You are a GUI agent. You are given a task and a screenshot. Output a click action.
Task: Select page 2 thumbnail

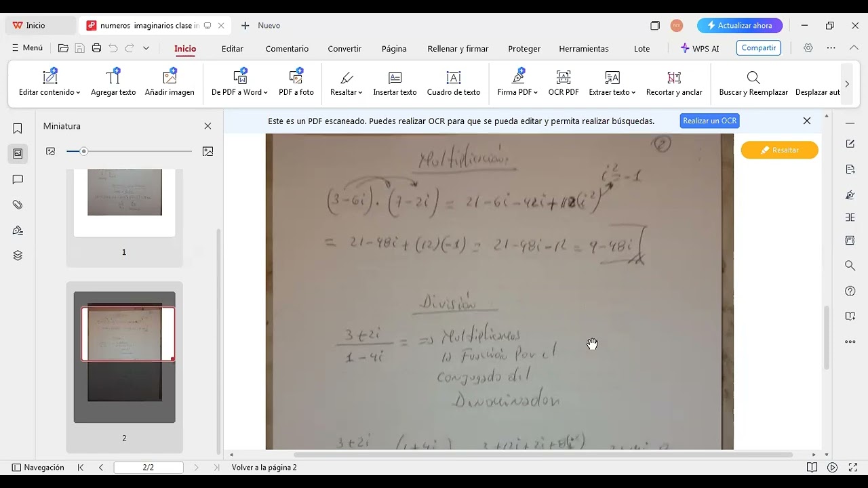point(124,357)
